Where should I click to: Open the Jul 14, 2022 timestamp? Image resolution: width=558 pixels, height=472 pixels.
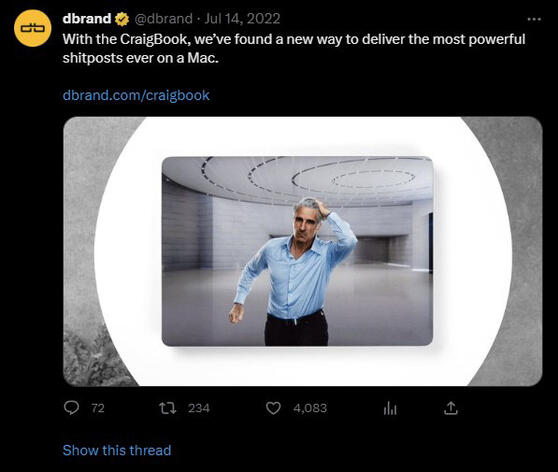(x=242, y=19)
